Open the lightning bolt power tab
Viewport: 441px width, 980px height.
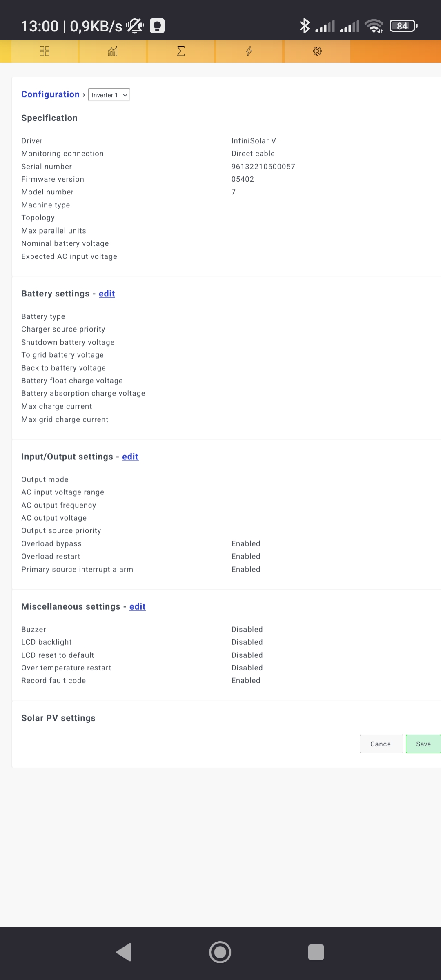pos(249,51)
